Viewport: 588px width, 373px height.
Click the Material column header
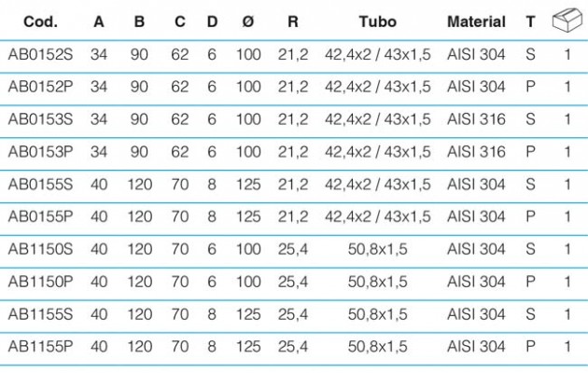pyautogui.click(x=476, y=21)
